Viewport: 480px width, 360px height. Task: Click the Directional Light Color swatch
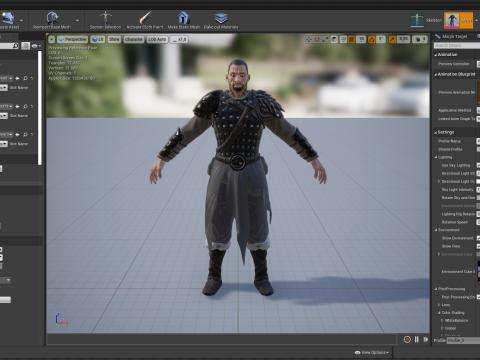click(x=478, y=181)
